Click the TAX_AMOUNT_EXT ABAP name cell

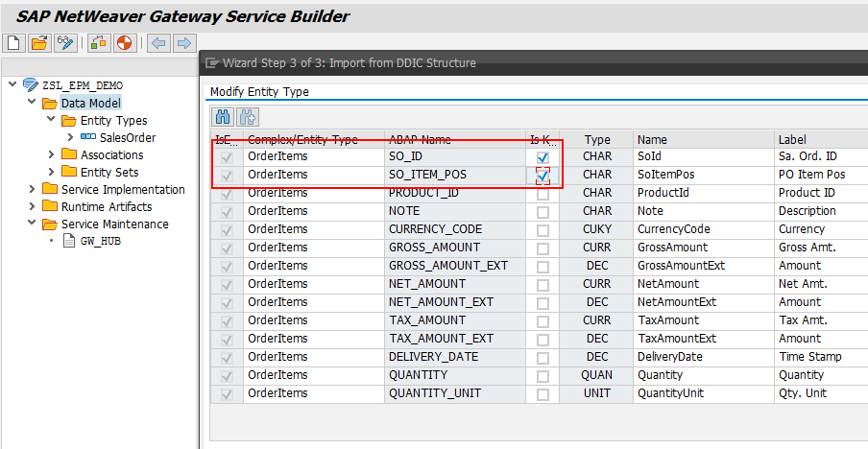coord(455,339)
